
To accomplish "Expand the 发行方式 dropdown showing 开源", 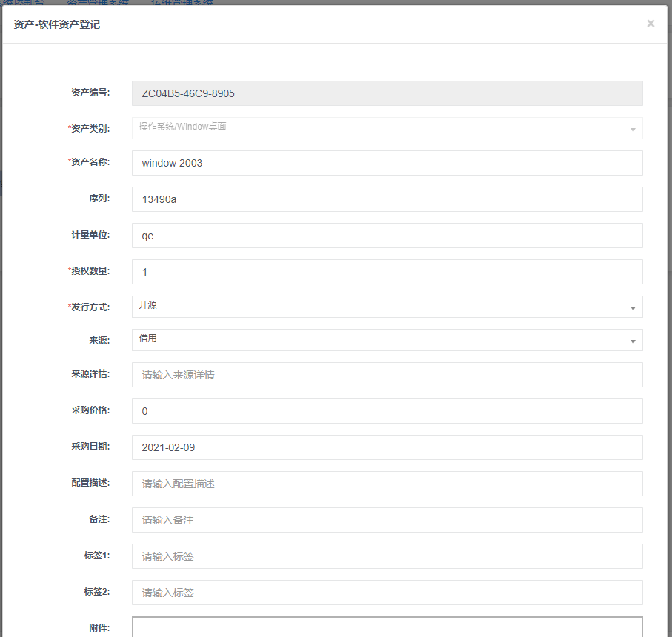I will [387, 307].
